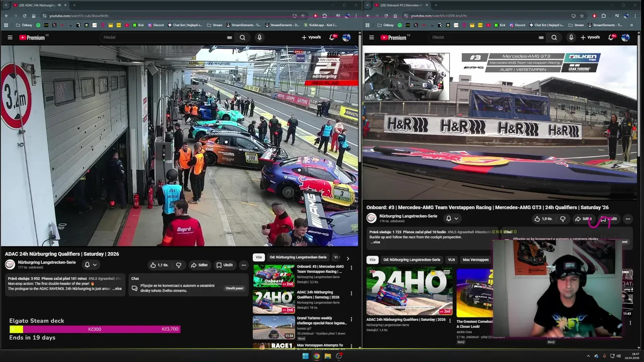Expand the right video description with ...více
Screen dimensions: 644x362
click(375, 242)
